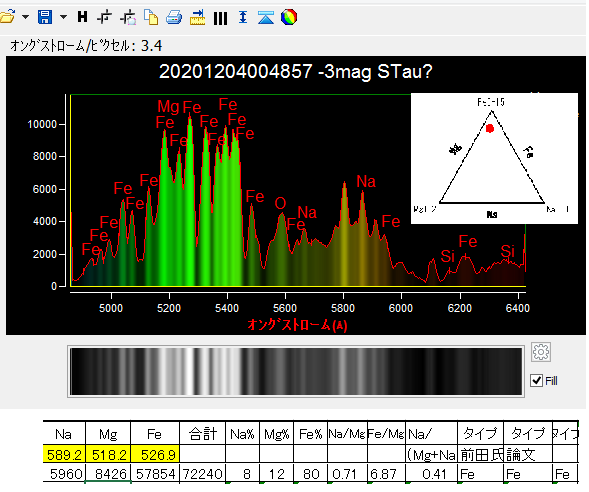
Task: Click the printer icon
Action: click(174, 17)
